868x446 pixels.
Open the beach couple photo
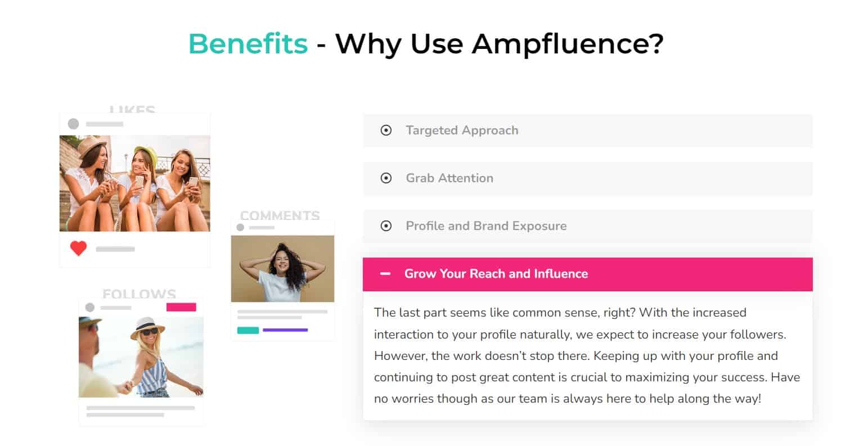[141, 357]
